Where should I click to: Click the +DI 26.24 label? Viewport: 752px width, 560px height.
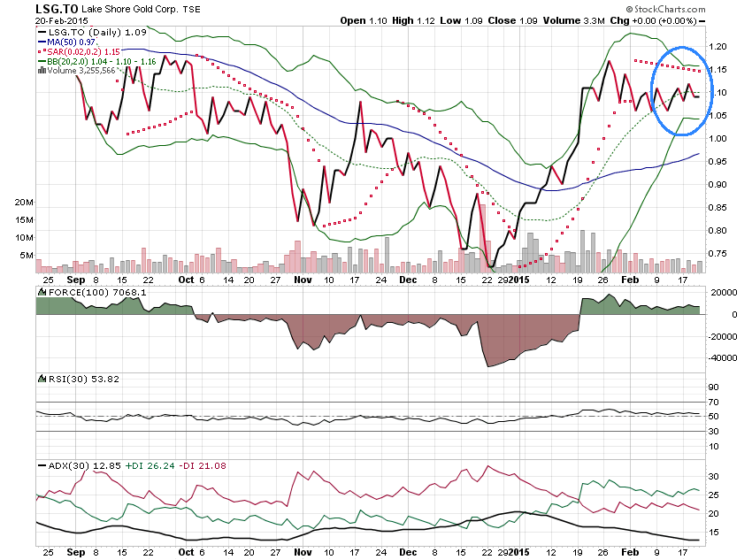(x=150, y=465)
